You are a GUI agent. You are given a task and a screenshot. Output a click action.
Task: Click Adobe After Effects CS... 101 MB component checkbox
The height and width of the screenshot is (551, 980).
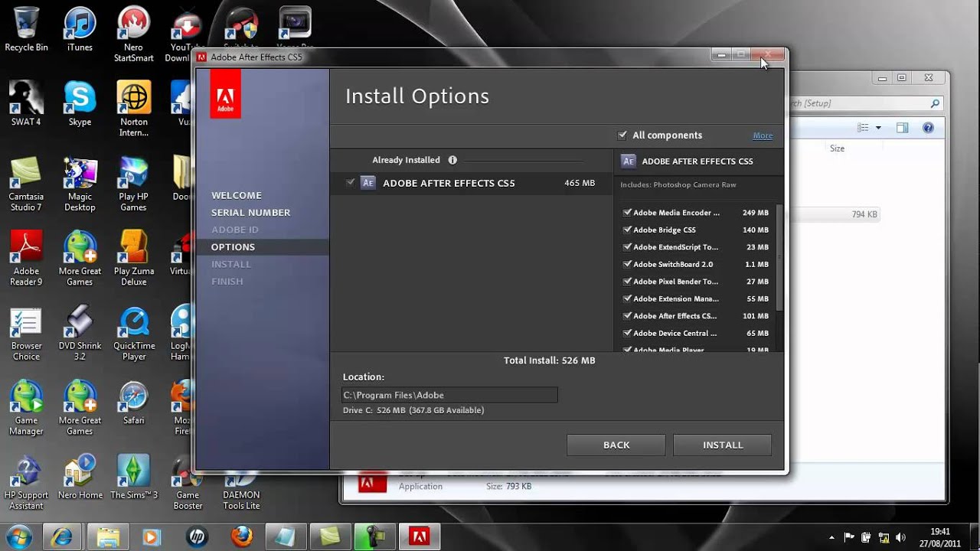coord(627,316)
